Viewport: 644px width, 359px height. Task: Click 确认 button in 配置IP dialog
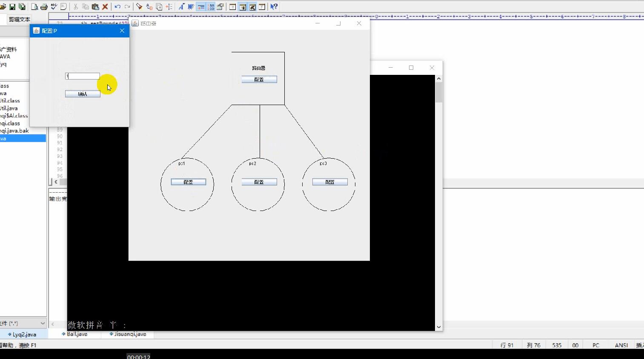click(83, 94)
